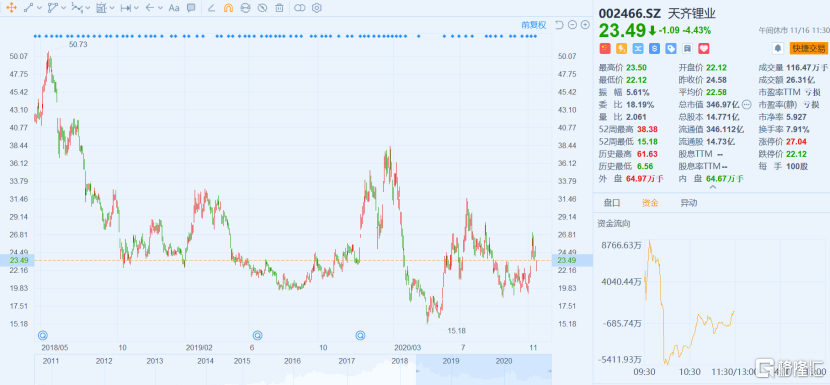
Task: Click the blue shuffle arrows icon
Action: (638, 48)
